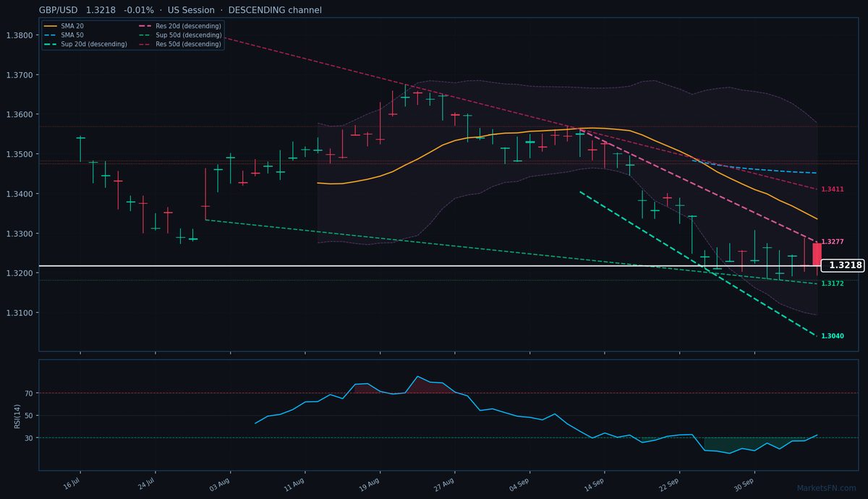Click the 04 Sep date label

coord(519,483)
